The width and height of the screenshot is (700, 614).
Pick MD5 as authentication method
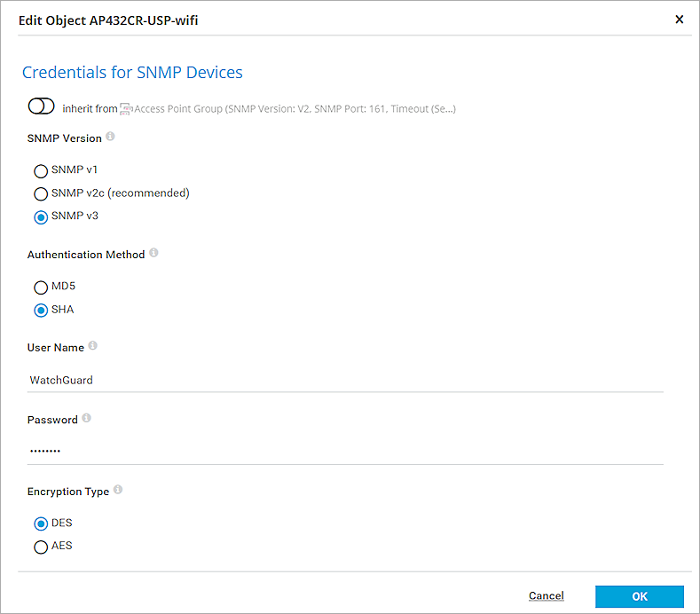coord(41,287)
